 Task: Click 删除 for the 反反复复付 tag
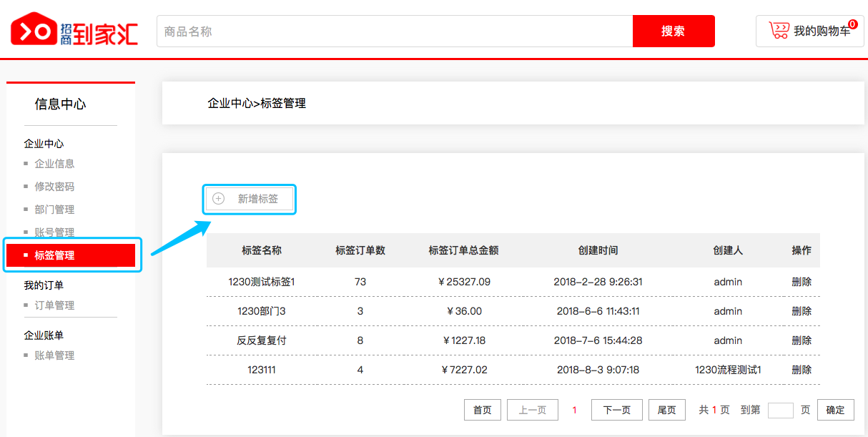click(801, 340)
